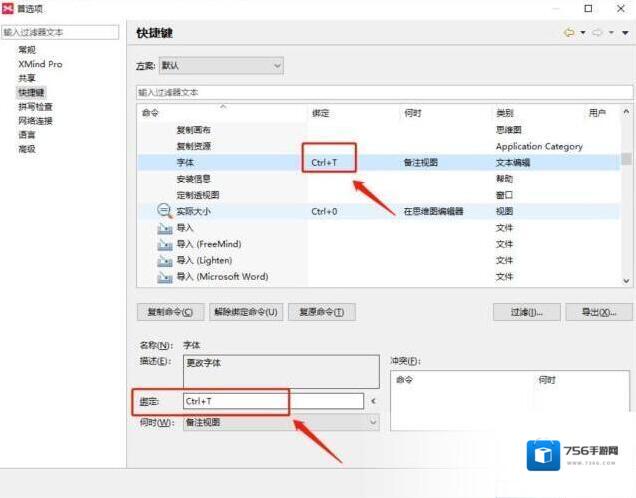Click the yellow back navigation arrow
This screenshot has height=498, width=636.
coord(569,33)
